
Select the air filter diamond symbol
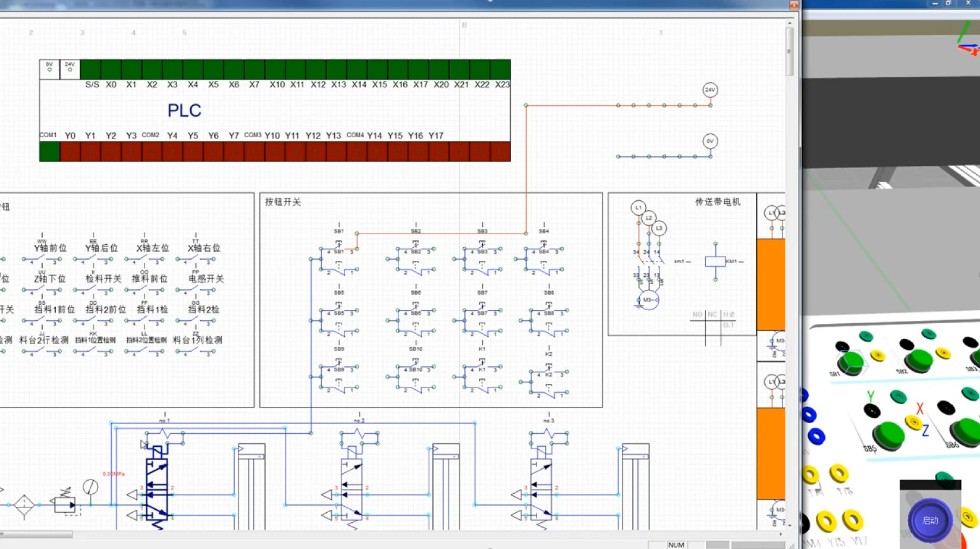[x=24, y=505]
